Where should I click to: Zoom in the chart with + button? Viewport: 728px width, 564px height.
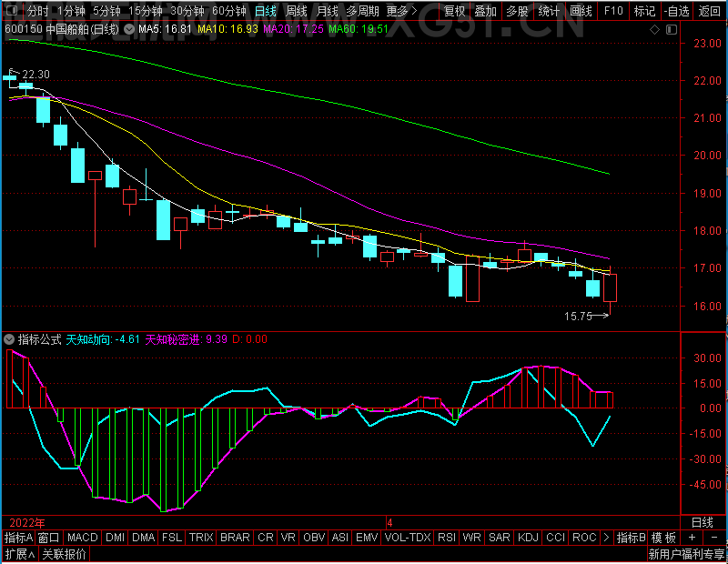click(692, 538)
